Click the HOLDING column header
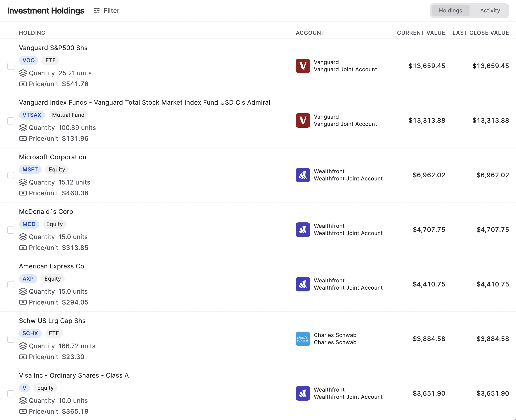This screenshot has height=420, width=516. pos(32,33)
